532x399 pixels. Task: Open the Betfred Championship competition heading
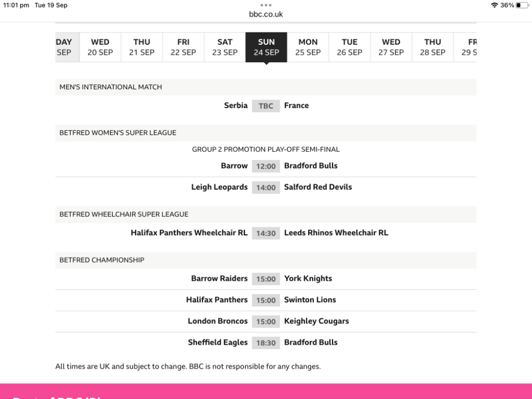[x=266, y=260]
